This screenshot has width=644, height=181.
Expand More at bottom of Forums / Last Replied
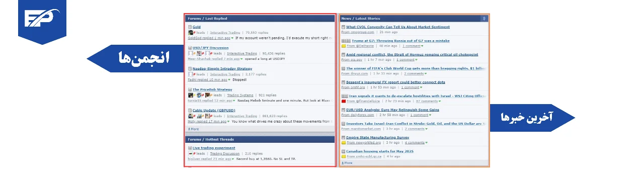point(193,129)
